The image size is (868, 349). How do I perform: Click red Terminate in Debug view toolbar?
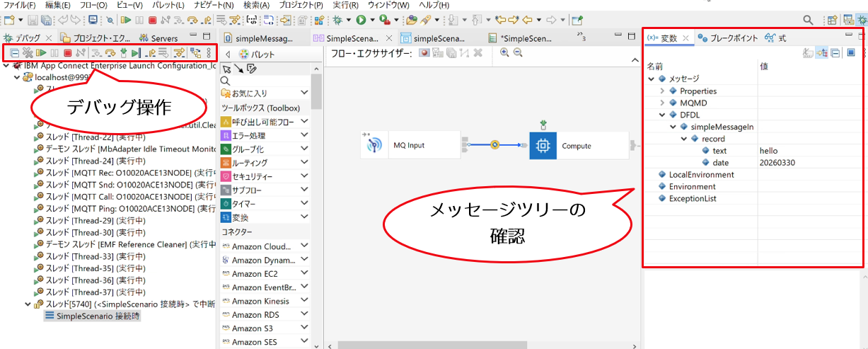point(67,52)
